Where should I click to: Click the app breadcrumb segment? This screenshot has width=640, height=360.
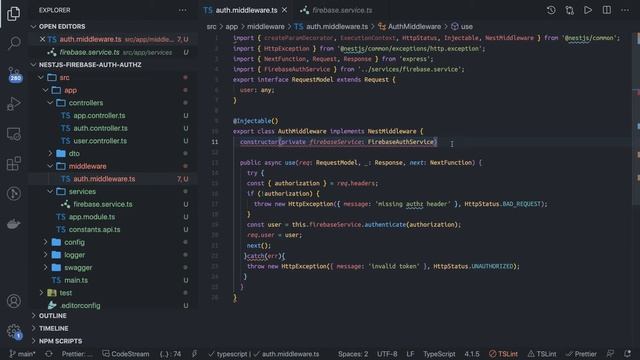click(x=231, y=27)
